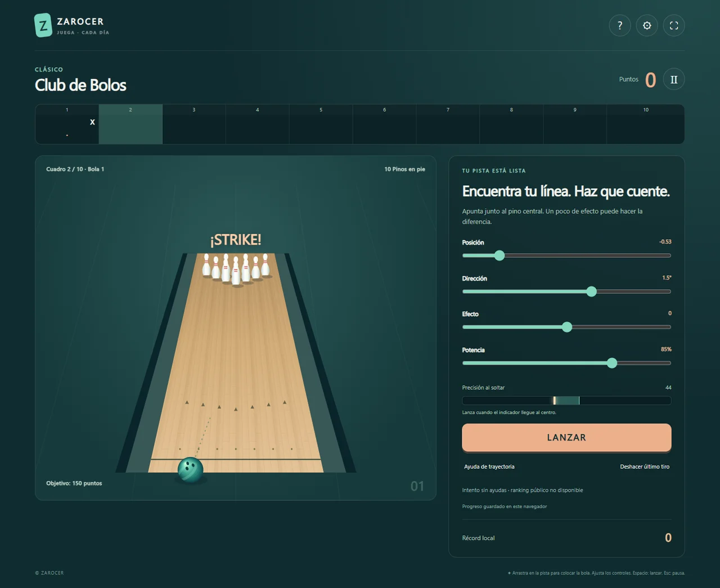Select highlighted frame 2 in the scorecard

tap(130, 124)
